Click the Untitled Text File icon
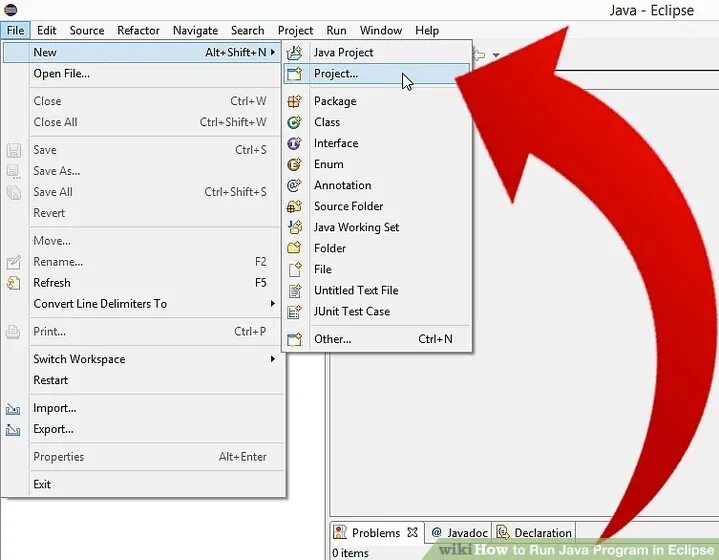The width and height of the screenshot is (719, 560). (x=294, y=291)
